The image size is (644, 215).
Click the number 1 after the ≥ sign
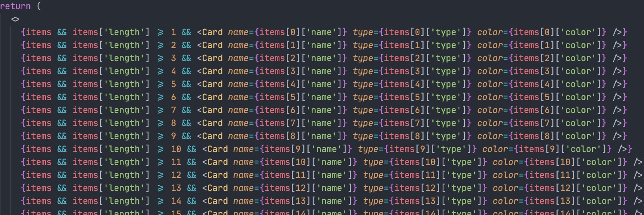click(x=173, y=32)
